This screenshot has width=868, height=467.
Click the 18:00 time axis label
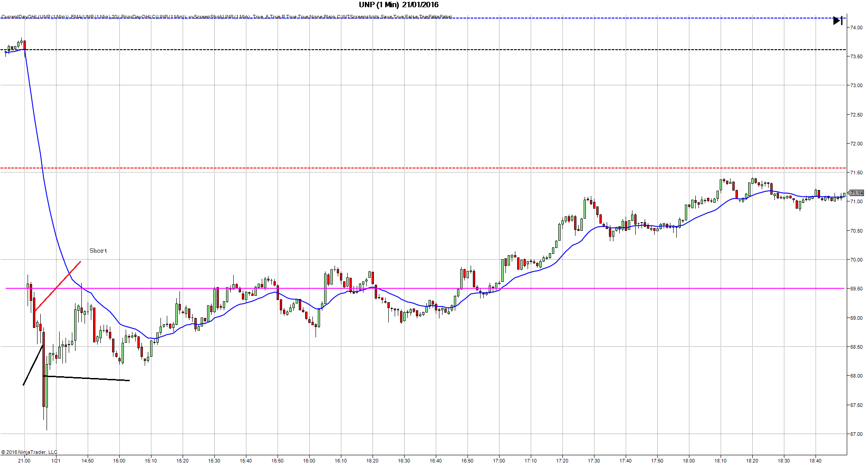coord(689,461)
